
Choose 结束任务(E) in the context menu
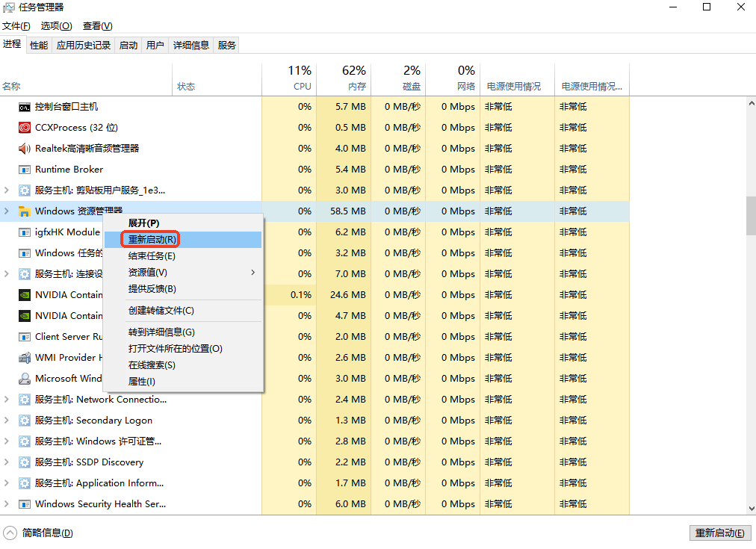coord(183,256)
